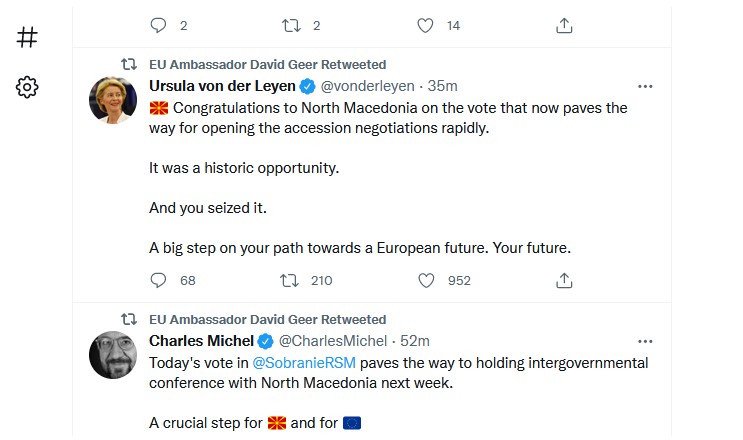Screen dimensions: 743x440
Task: Open the 52m timestamp on Michel tweet
Action: tap(415, 341)
